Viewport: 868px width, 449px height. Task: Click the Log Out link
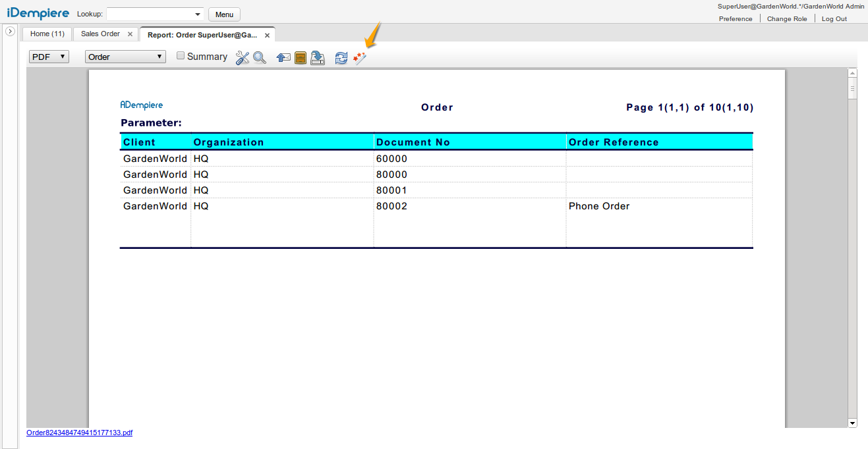(x=834, y=18)
